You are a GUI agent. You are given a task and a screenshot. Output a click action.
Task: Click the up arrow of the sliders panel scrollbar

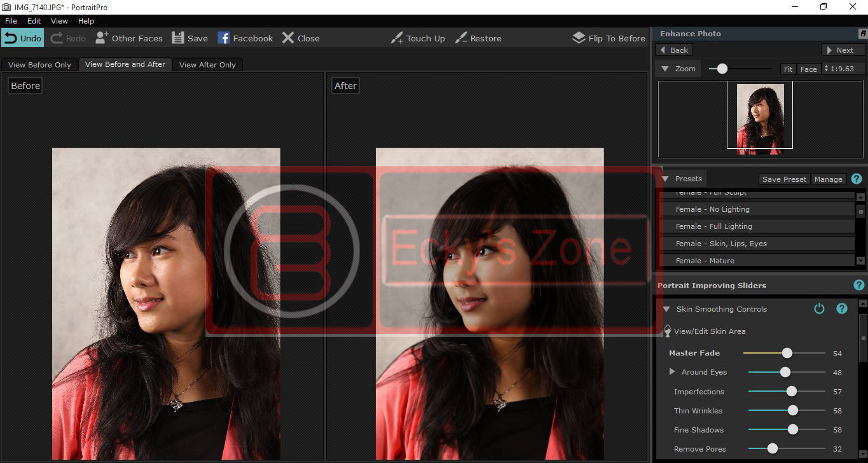tap(863, 304)
